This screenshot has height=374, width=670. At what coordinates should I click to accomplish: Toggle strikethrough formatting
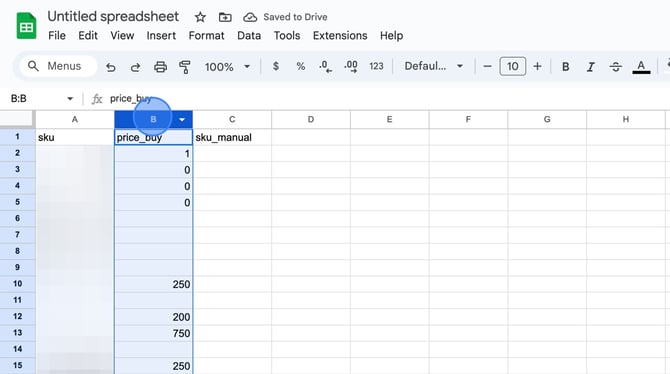pyautogui.click(x=616, y=67)
